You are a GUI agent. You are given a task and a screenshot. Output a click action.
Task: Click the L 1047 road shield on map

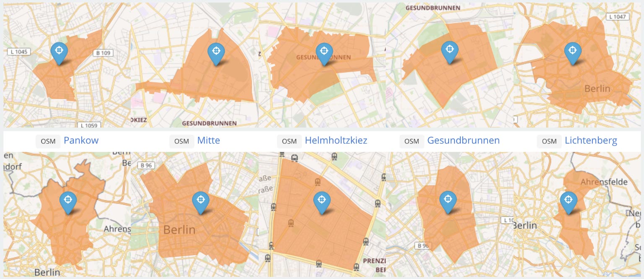click(x=617, y=16)
